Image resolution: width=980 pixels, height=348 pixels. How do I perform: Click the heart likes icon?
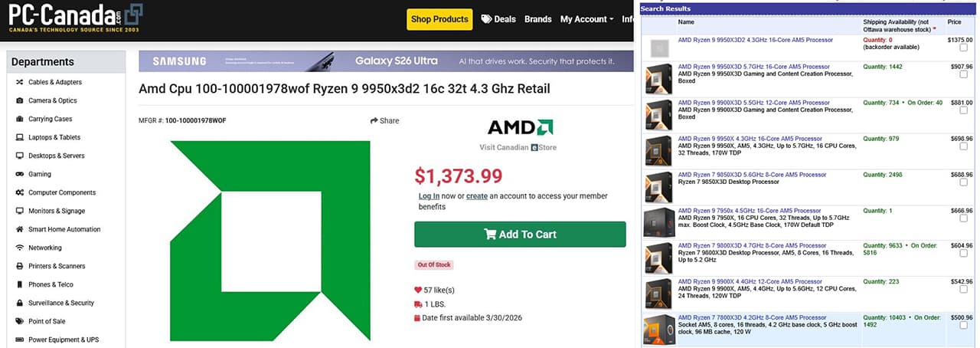pos(417,290)
